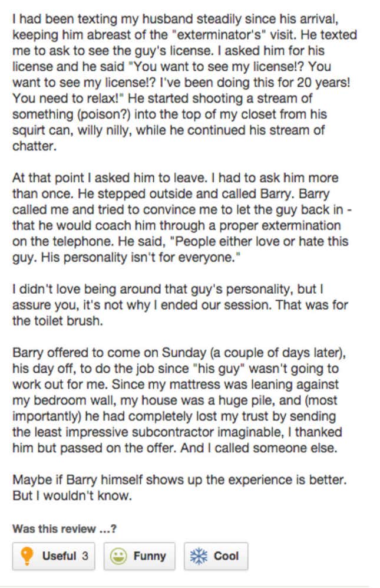
Task: Vote this review as Useful
Action: tap(54, 556)
